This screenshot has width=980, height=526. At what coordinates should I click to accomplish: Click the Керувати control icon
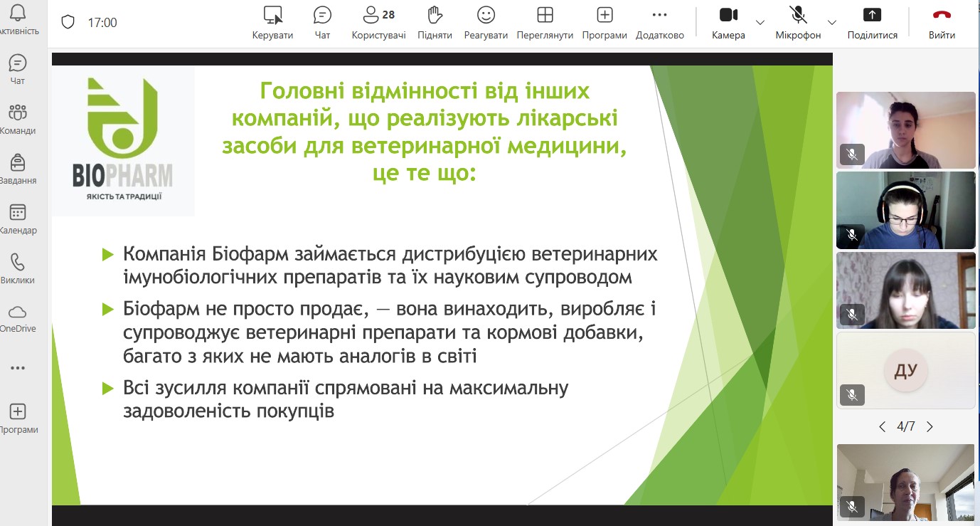click(x=272, y=22)
